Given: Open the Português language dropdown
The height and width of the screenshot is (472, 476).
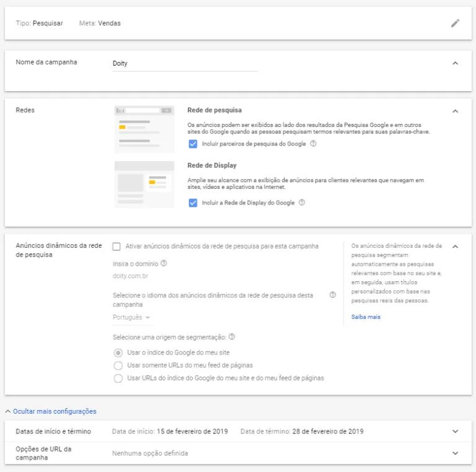Looking at the screenshot, I should click(132, 318).
